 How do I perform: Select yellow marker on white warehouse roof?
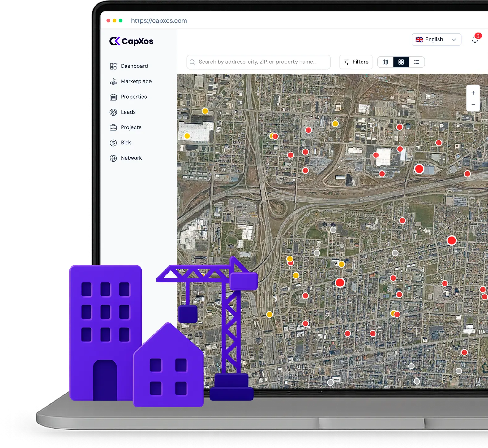coord(187,136)
